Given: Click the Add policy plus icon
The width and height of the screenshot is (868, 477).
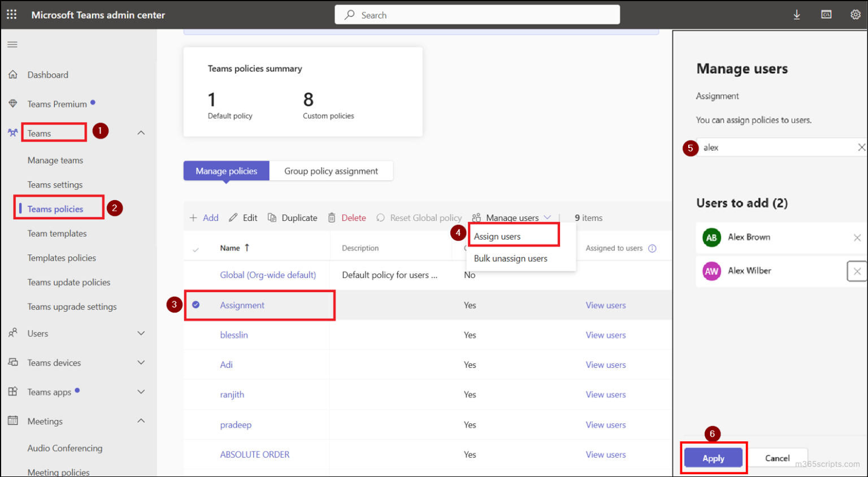Looking at the screenshot, I should point(194,217).
